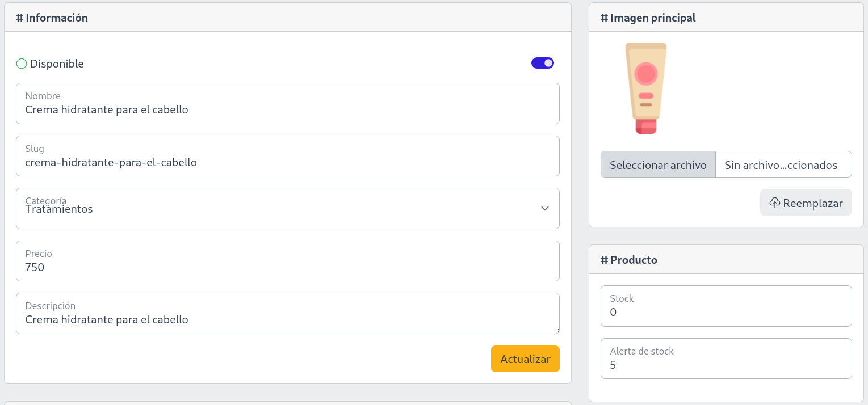Click the hash icon before Producto
This screenshot has width=868, height=405.
605,260
